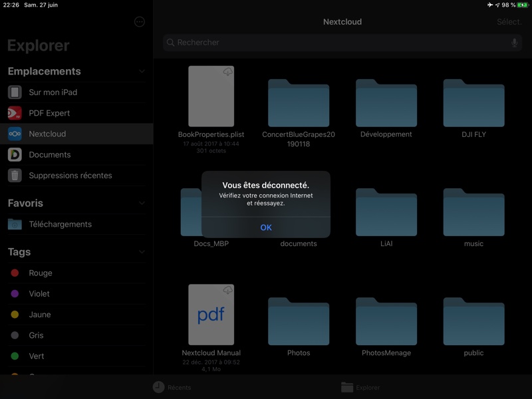
Task: Open Suppressions récentes trash icon
Action: click(15, 176)
